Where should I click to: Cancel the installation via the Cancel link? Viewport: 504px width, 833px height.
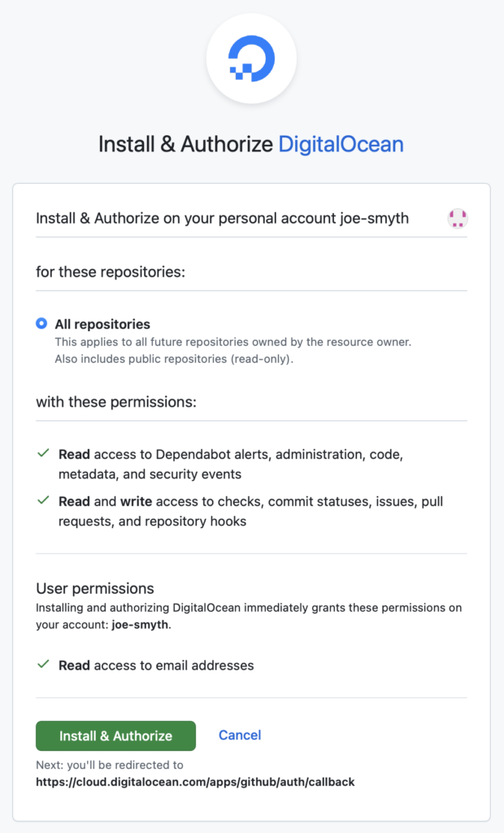pos(240,735)
